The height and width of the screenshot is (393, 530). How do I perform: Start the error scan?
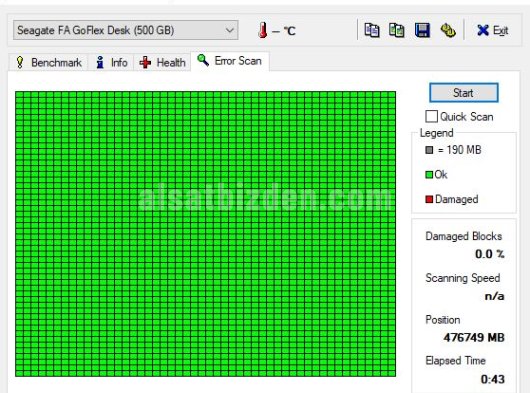463,93
